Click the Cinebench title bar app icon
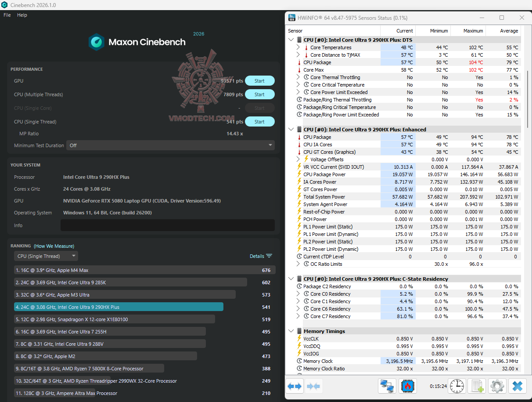The image size is (532, 402). click(x=4, y=5)
